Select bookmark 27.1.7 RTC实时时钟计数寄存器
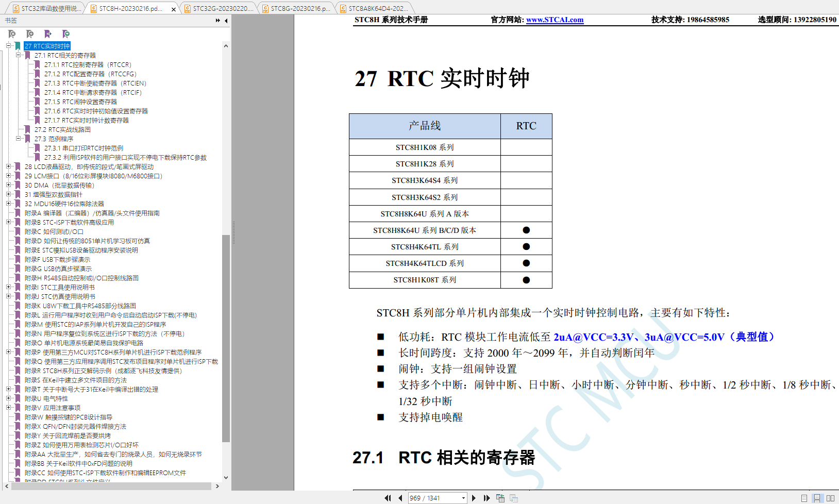 87,120
